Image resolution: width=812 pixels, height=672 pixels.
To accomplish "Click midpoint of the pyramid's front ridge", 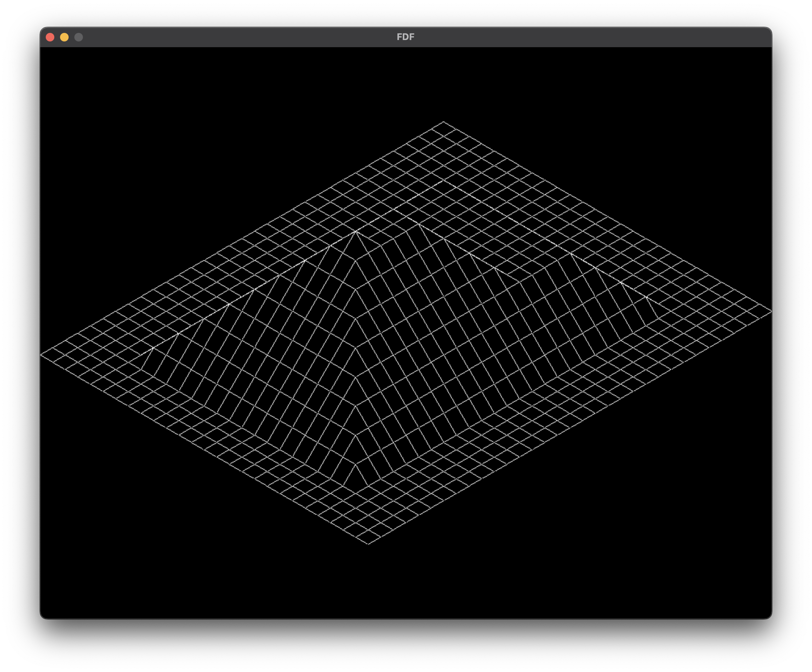I will [x=356, y=362].
